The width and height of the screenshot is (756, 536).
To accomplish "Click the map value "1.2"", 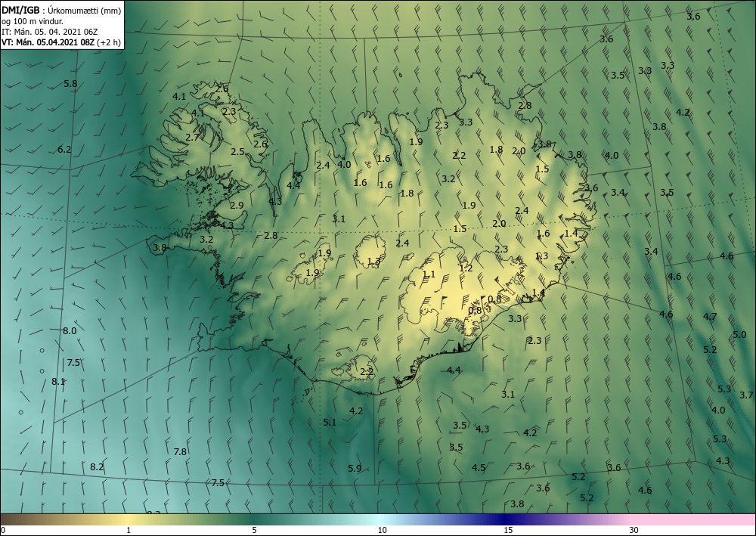I will [466, 268].
